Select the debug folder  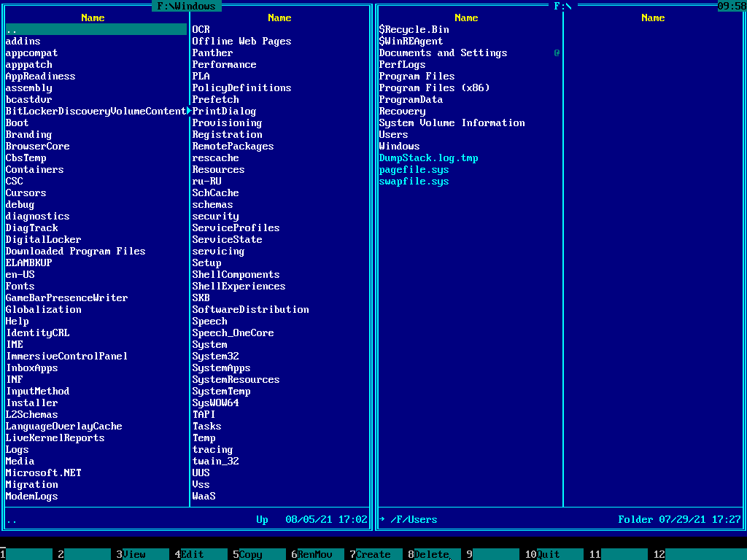(20, 205)
